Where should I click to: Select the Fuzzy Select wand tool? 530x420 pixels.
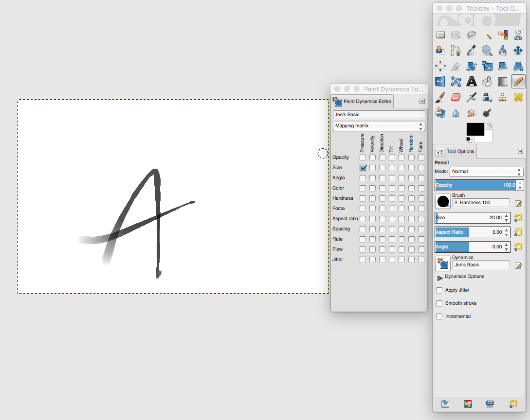(x=487, y=35)
